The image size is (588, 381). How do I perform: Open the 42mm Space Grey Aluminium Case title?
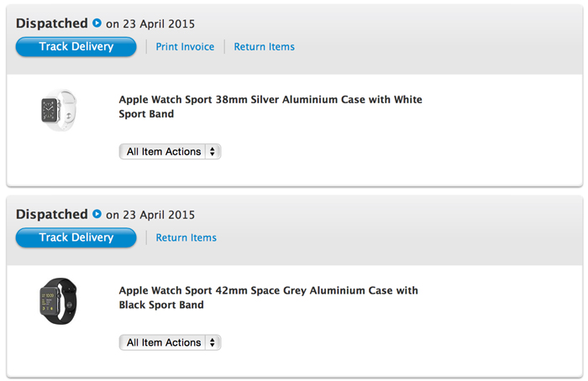269,297
